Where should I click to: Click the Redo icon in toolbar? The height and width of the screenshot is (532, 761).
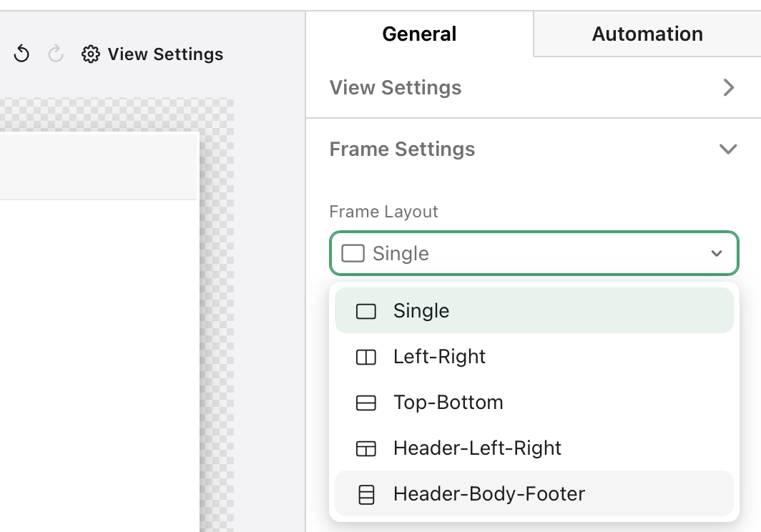tap(56, 54)
